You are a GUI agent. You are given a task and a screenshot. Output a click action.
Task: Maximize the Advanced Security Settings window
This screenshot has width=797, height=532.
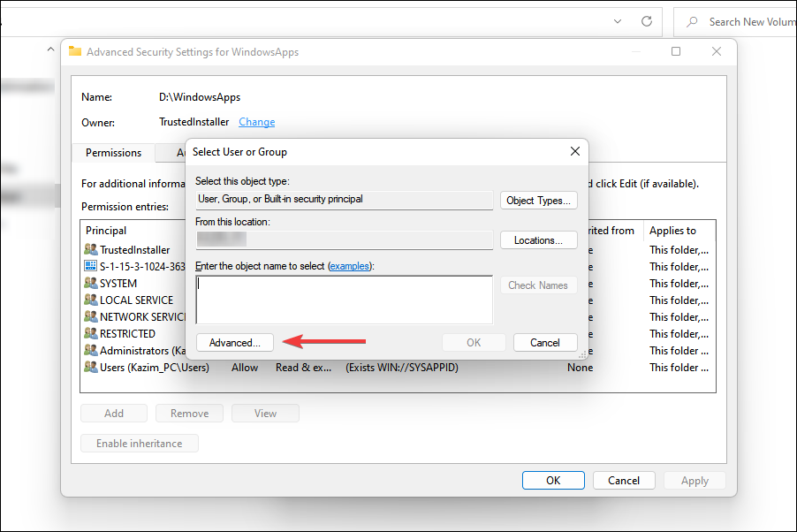click(676, 51)
